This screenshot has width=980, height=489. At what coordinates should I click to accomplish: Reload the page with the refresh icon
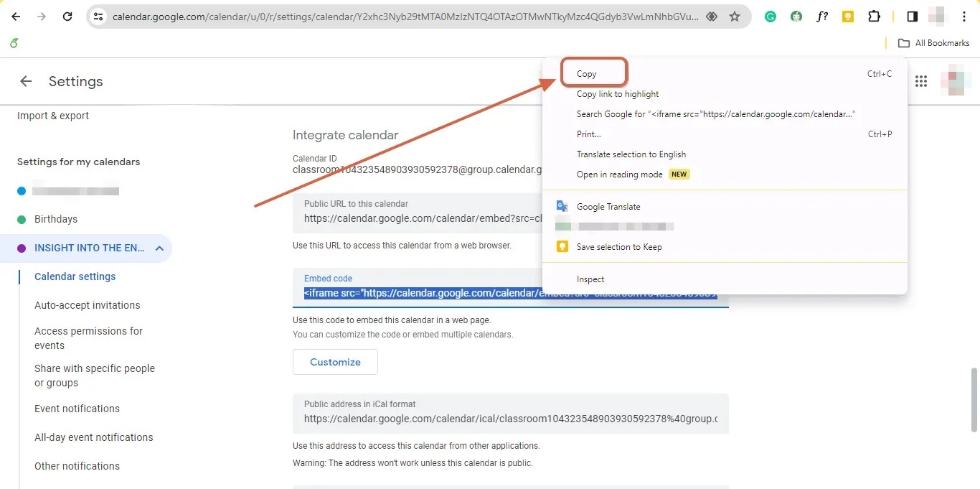[x=67, y=17]
